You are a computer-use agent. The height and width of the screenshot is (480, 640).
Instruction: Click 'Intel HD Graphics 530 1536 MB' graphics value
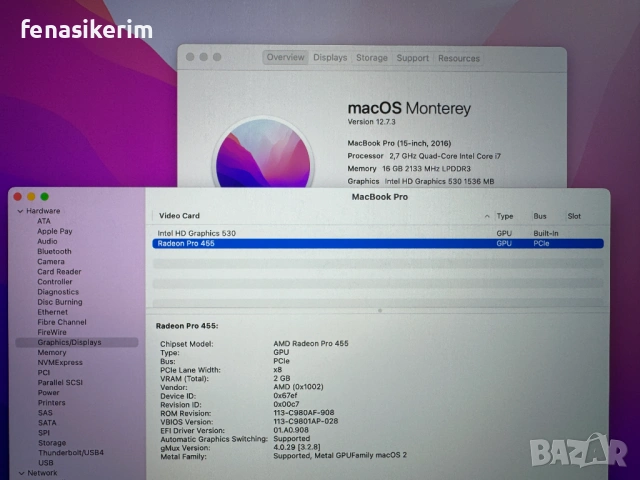[440, 181]
